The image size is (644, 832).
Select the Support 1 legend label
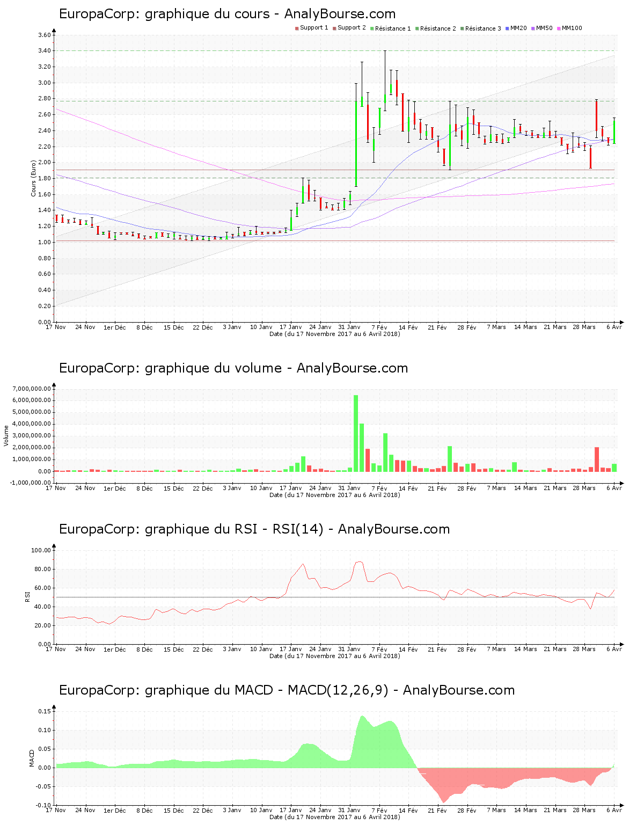pos(314,28)
